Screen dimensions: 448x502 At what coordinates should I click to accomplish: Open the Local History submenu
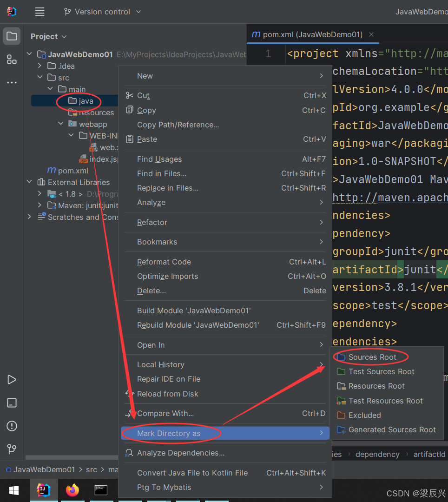pos(225,364)
